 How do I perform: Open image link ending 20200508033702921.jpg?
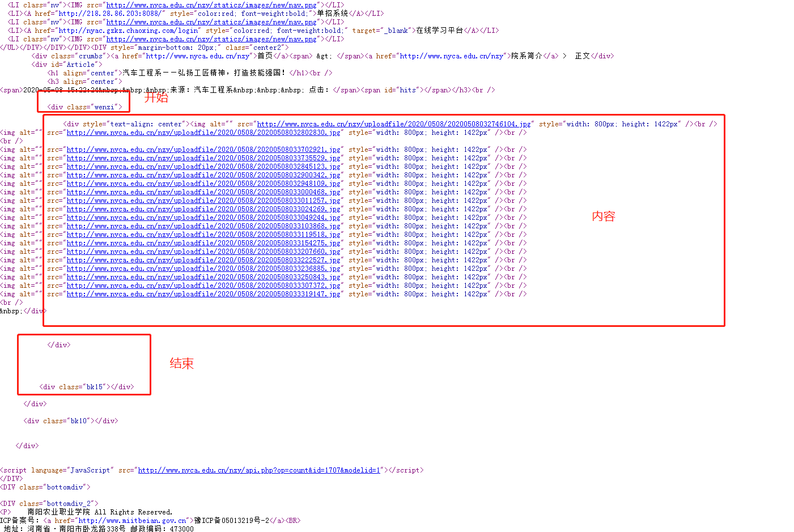(203, 150)
